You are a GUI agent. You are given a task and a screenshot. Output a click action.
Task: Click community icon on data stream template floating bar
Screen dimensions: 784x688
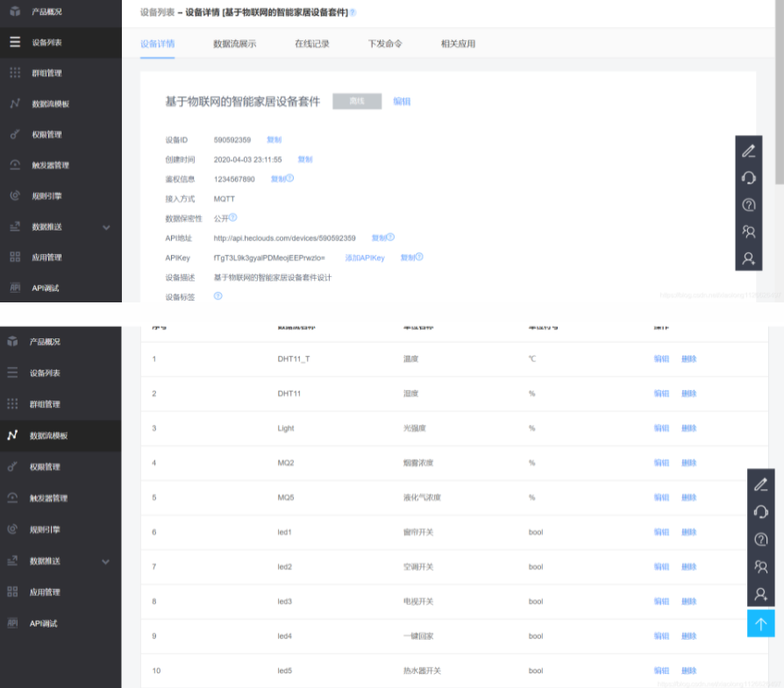(x=760, y=566)
